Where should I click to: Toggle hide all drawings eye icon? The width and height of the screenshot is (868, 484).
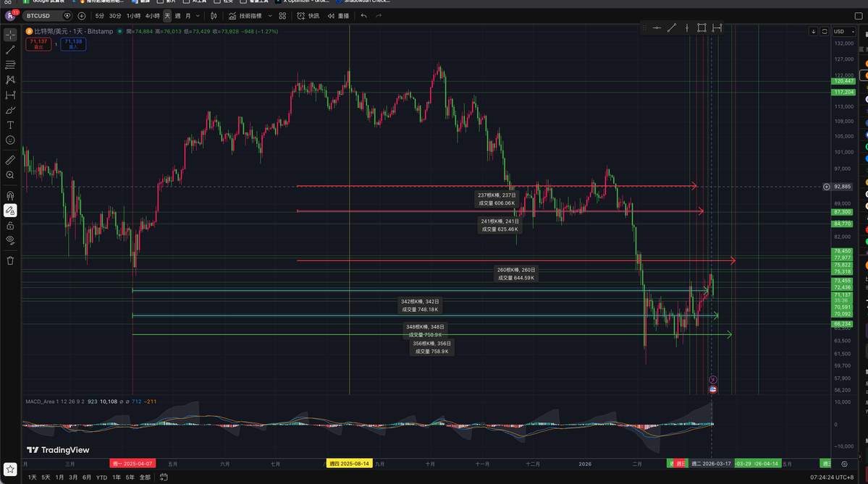(x=10, y=240)
